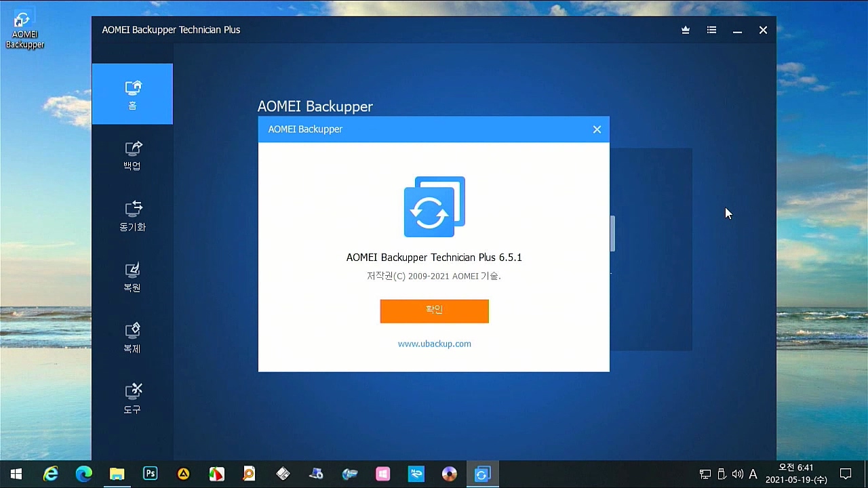This screenshot has height=488, width=868.
Task: Open the Sync (동기화) sidebar tab
Action: click(132, 216)
